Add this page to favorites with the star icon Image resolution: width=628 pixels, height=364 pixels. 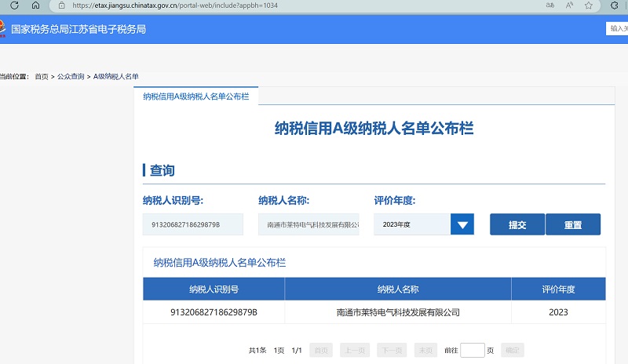point(588,5)
